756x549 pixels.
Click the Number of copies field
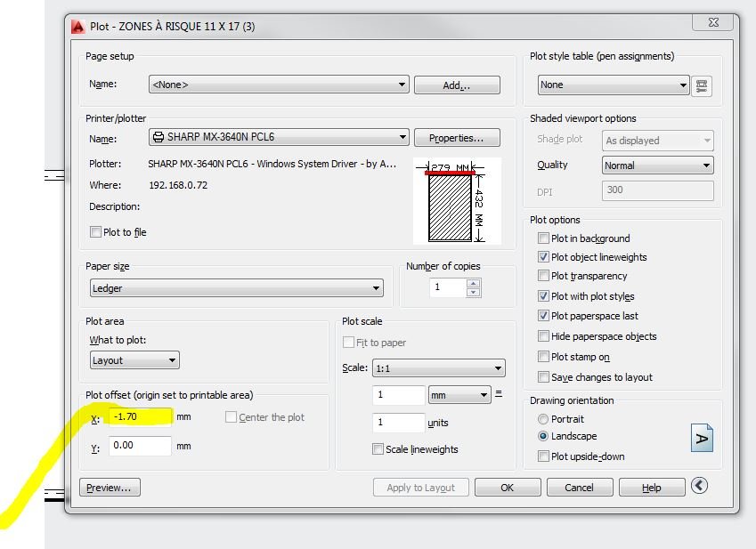[x=449, y=287]
